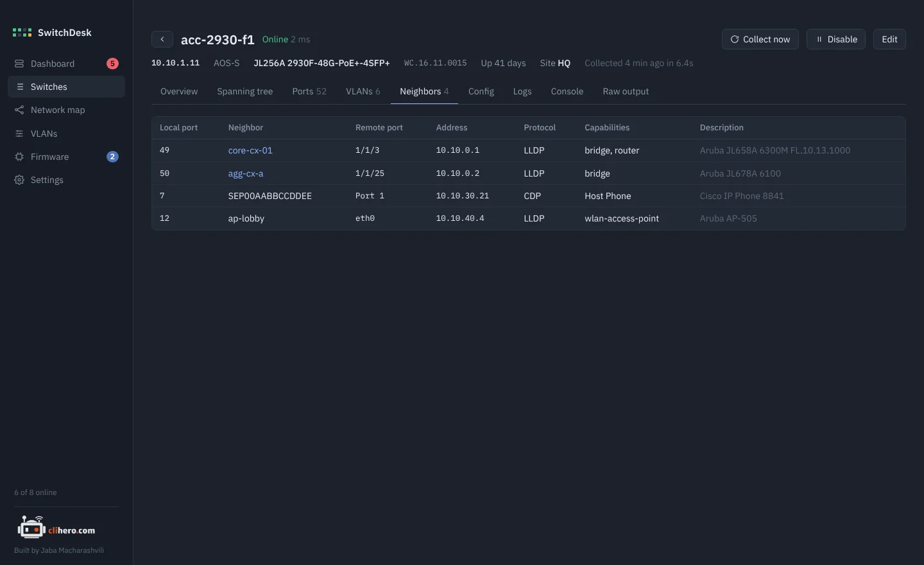Click the Switches list icon

click(x=20, y=87)
